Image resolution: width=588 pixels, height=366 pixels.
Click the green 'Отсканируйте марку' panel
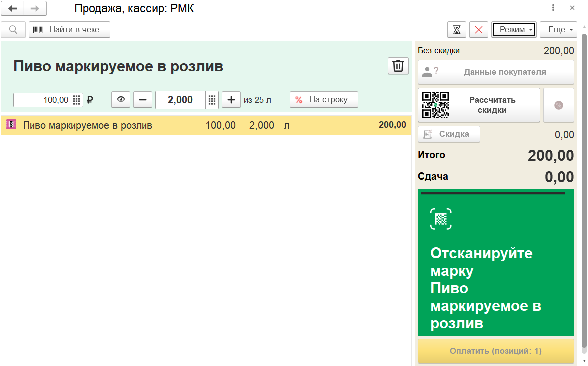(496, 262)
